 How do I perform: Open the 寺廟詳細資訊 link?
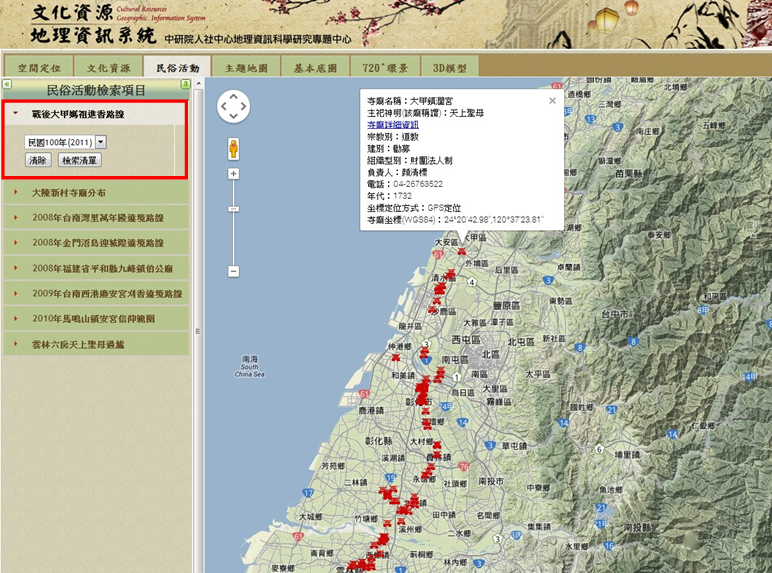[393, 124]
